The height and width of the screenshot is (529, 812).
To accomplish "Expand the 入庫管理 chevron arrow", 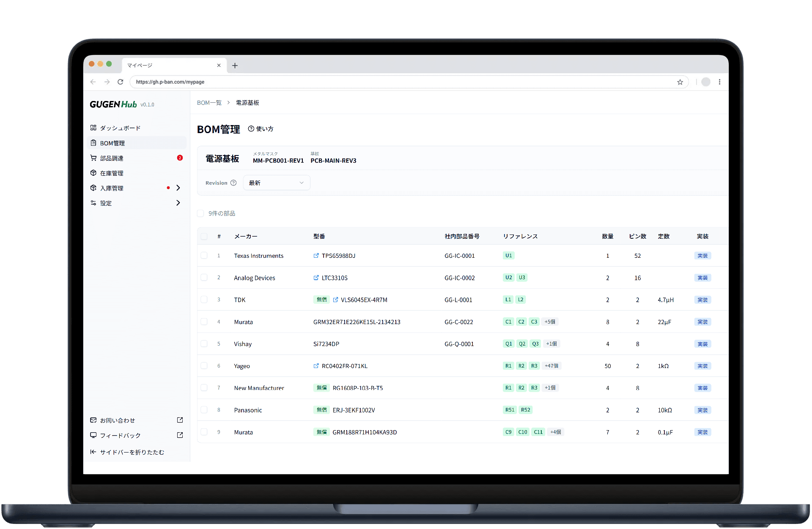I will click(x=178, y=188).
